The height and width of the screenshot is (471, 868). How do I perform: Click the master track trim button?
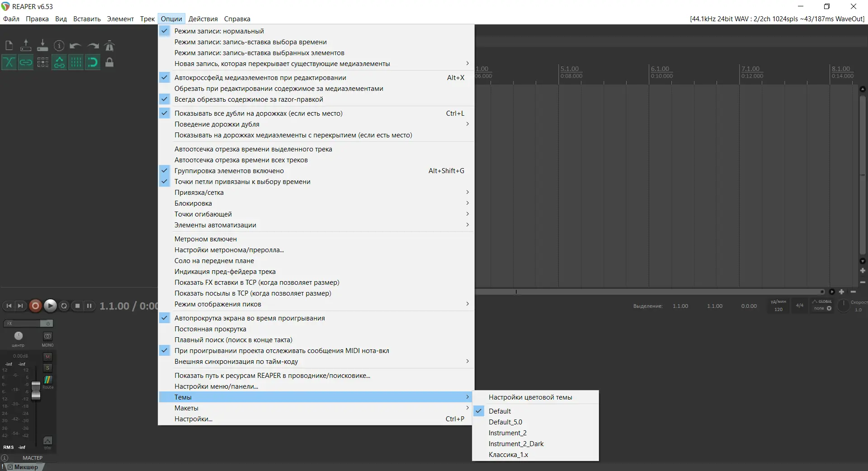pos(47,441)
